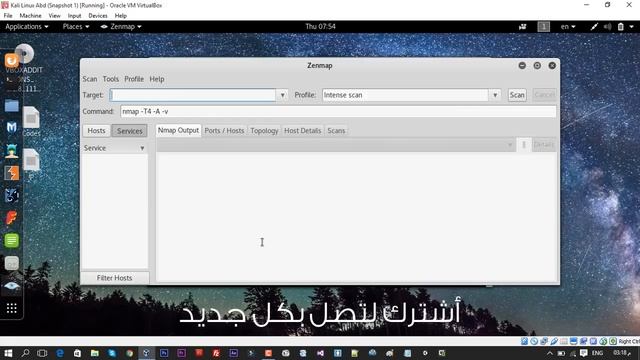
Task: Open FileZilla icon on Windows taskbar
Action: point(216,353)
